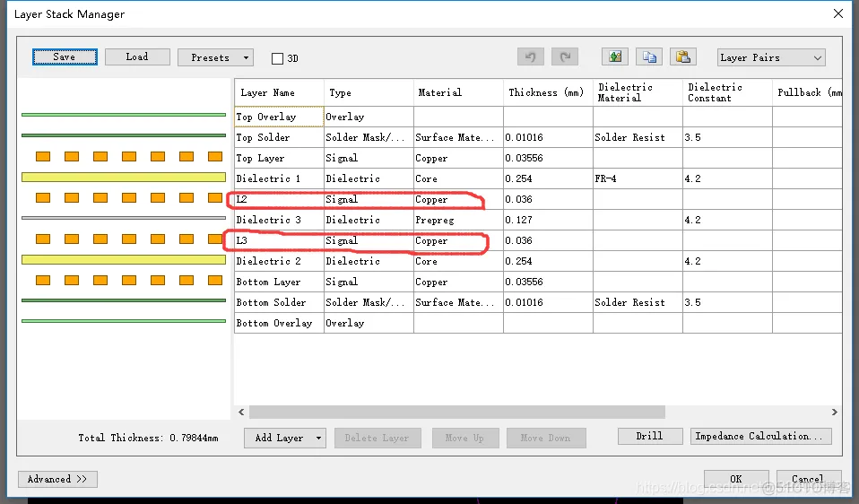Viewport: 859px width, 504px height.
Task: Select the Bottom Solder name cell
Action: pyautogui.click(x=280, y=302)
